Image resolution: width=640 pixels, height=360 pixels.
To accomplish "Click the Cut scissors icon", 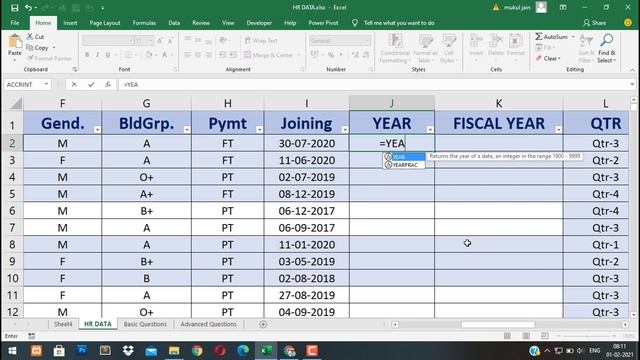I will coord(30,37).
